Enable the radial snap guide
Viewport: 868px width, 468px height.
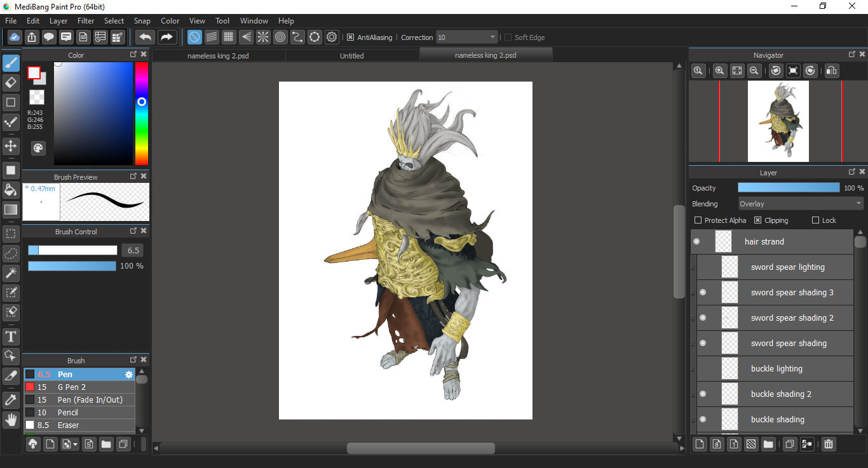(263, 37)
